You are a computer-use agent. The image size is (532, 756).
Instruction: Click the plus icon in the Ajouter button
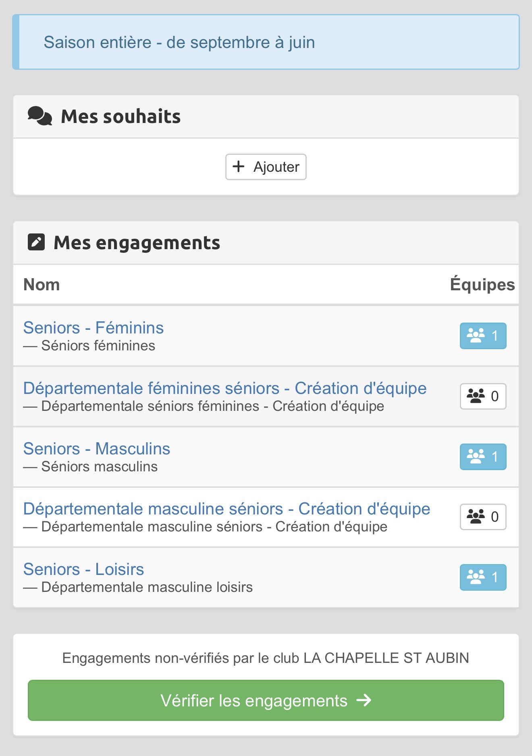239,167
